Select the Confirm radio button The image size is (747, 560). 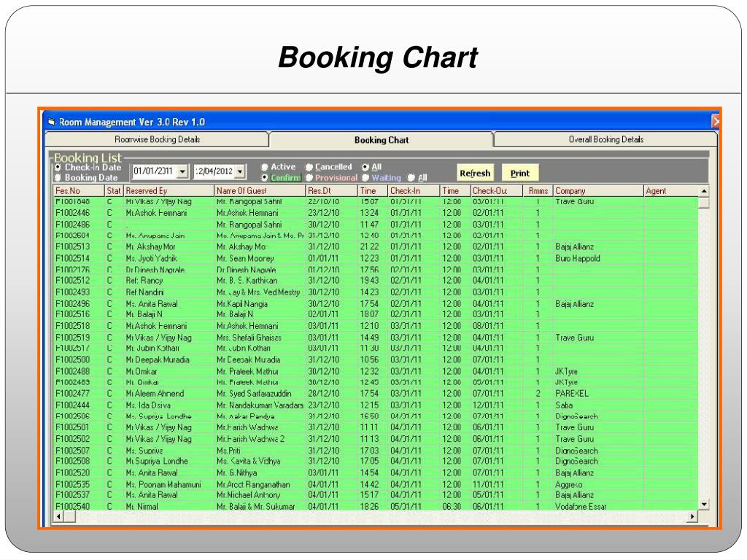click(264, 178)
